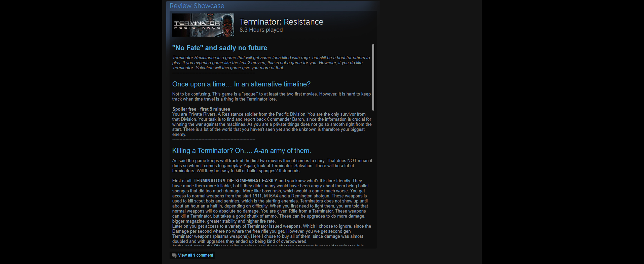Click the Terminator Resistance game banner thumbnail

(203, 25)
